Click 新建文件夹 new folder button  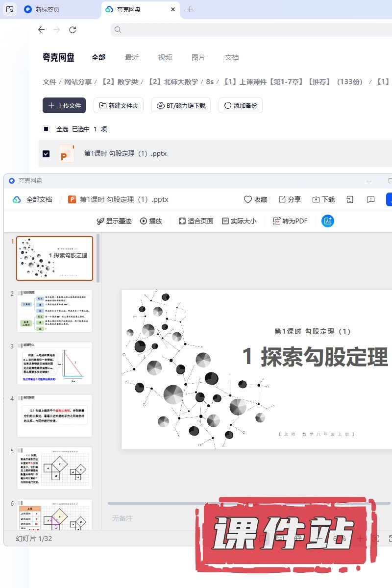click(119, 105)
